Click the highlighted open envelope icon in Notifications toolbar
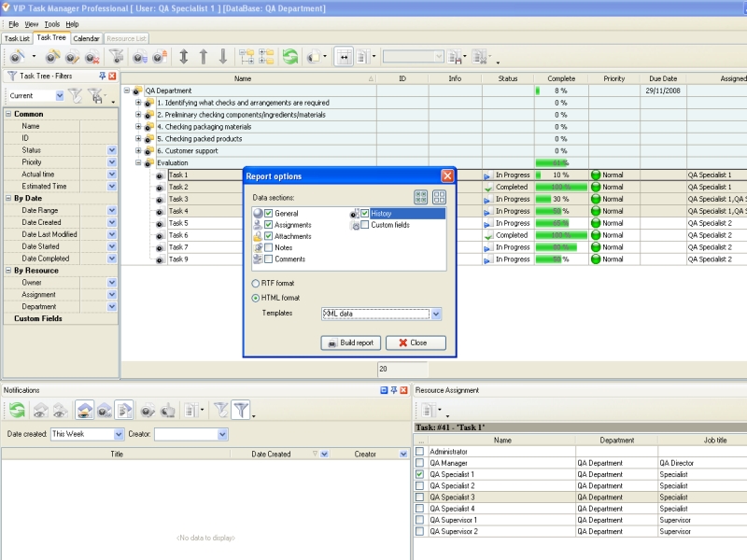Viewport: 747px width, 560px height. tap(84, 410)
